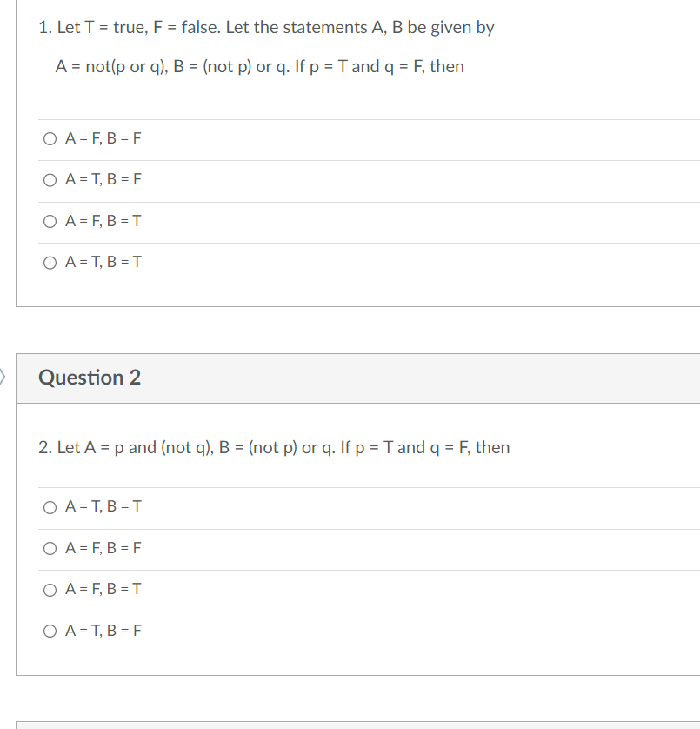Click the Question 2 title text
Viewport: 700px width, 729px height.
click(x=87, y=378)
